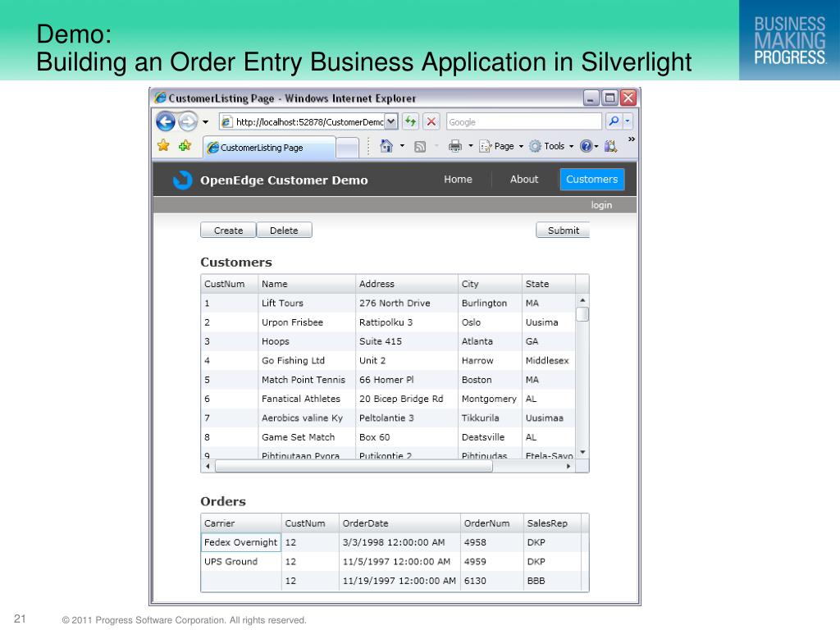
Task: Click the green Refresh icon
Action: pos(410,121)
